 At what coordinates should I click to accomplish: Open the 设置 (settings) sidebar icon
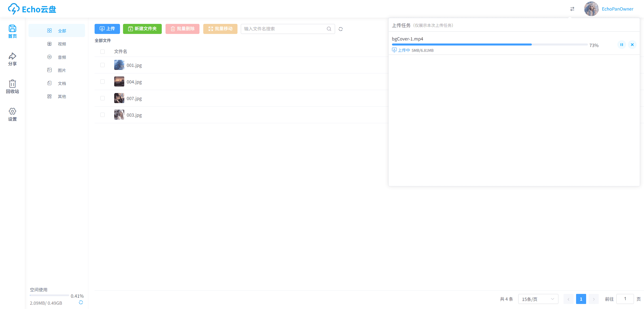coord(12,114)
